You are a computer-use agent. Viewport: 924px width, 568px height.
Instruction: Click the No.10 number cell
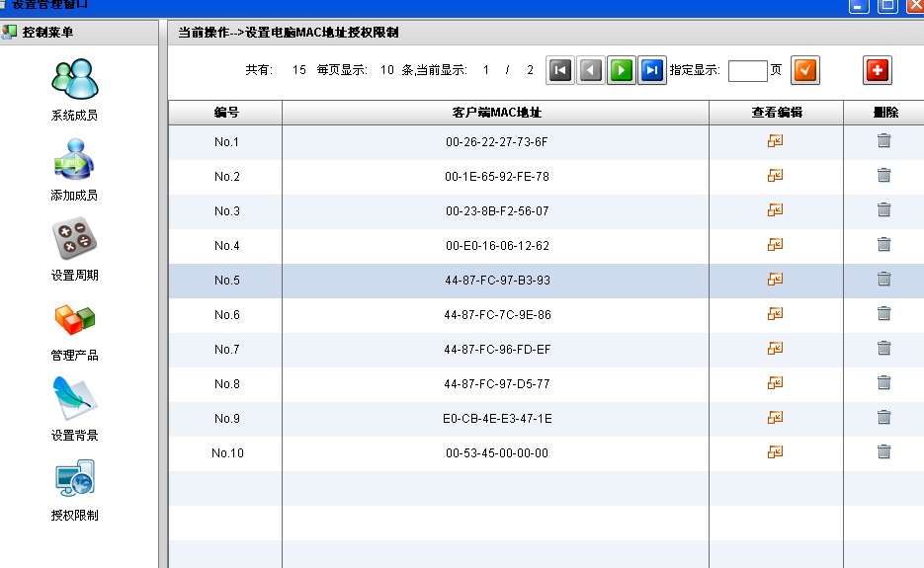(x=226, y=453)
